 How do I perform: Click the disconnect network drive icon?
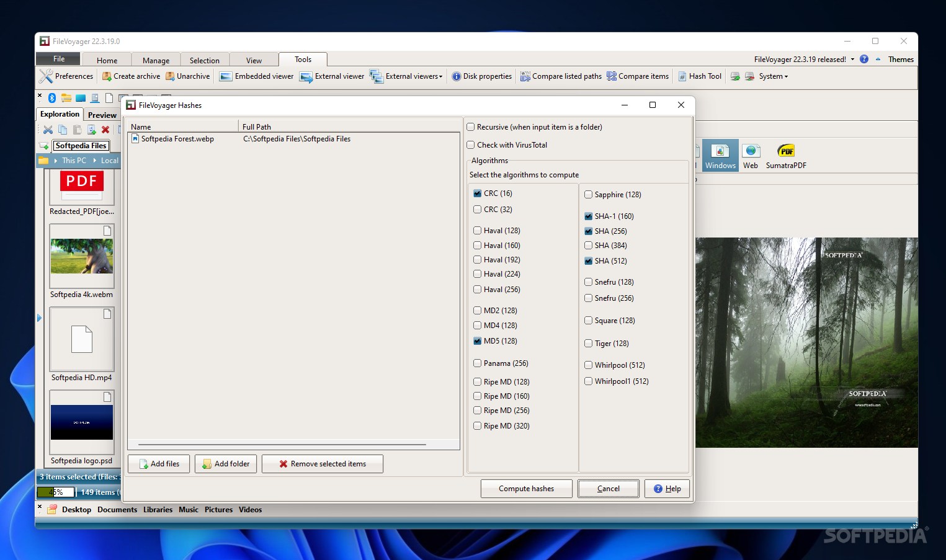[x=749, y=76]
